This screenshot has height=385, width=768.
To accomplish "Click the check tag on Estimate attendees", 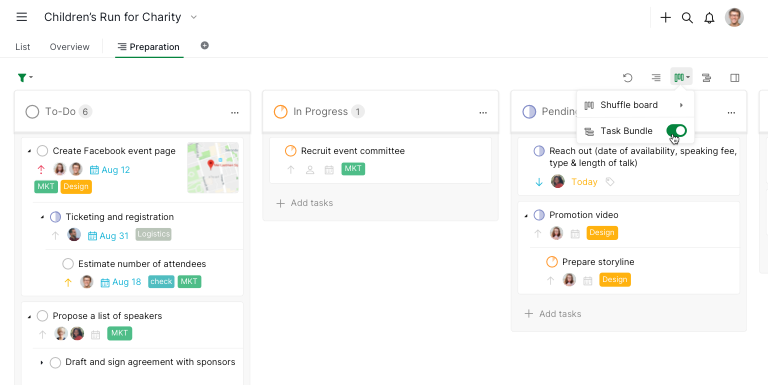I will [x=161, y=282].
